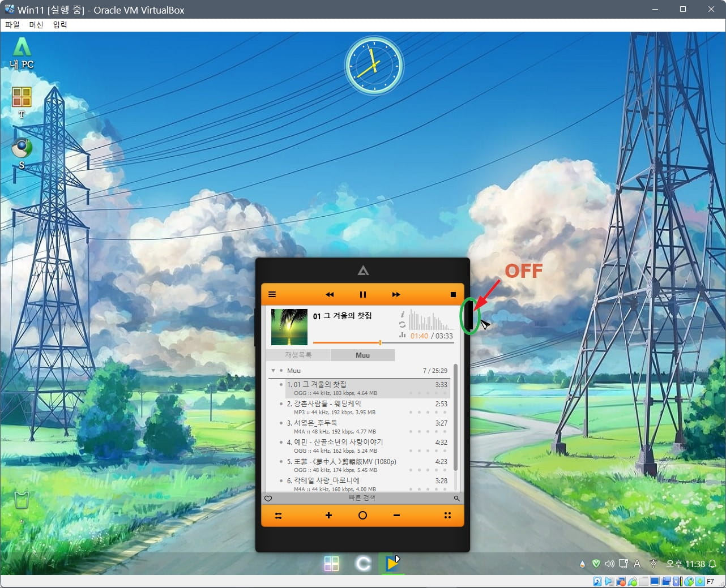
Task: Open the playlist sorting arrows icon
Action: [278, 516]
